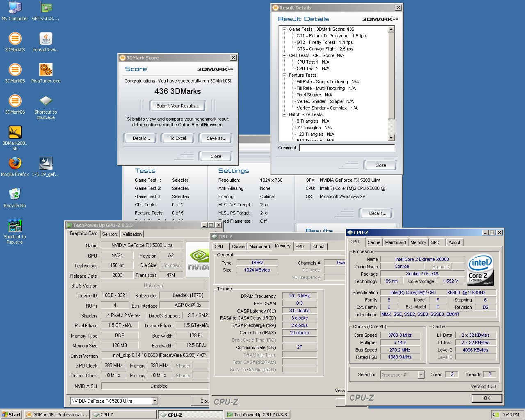The height and width of the screenshot is (420, 525).
Task: Click the NVIDIA logo in GPU-Z
Action: (198, 260)
